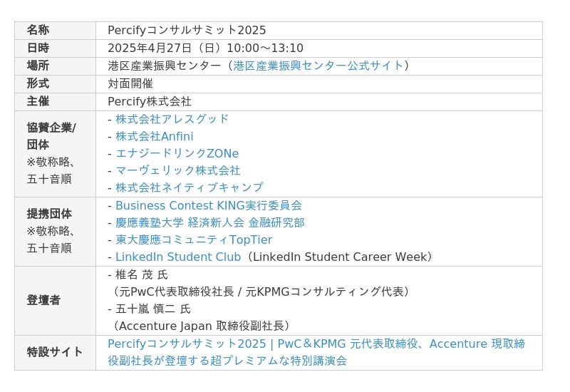Click the マーヴェリック株式会社 link
The image size is (570, 392).
pyautogui.click(x=178, y=170)
